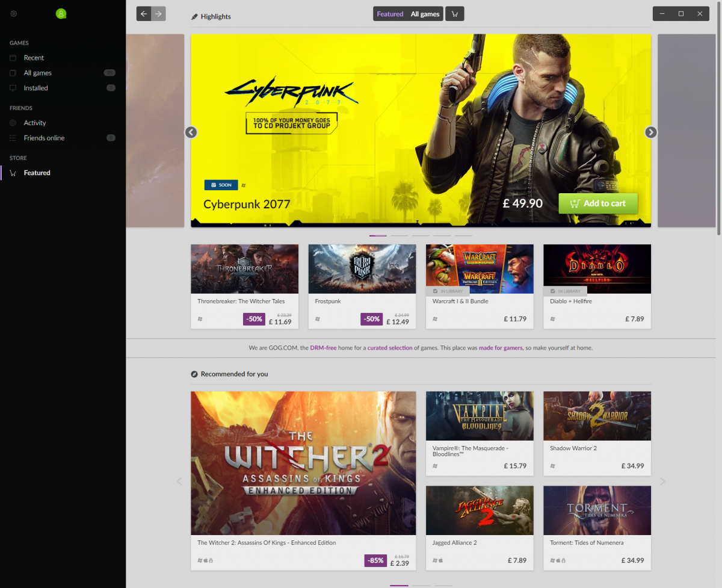Screen dimensions: 722x588
Task: Open Installed games list
Action: pyautogui.click(x=35, y=88)
